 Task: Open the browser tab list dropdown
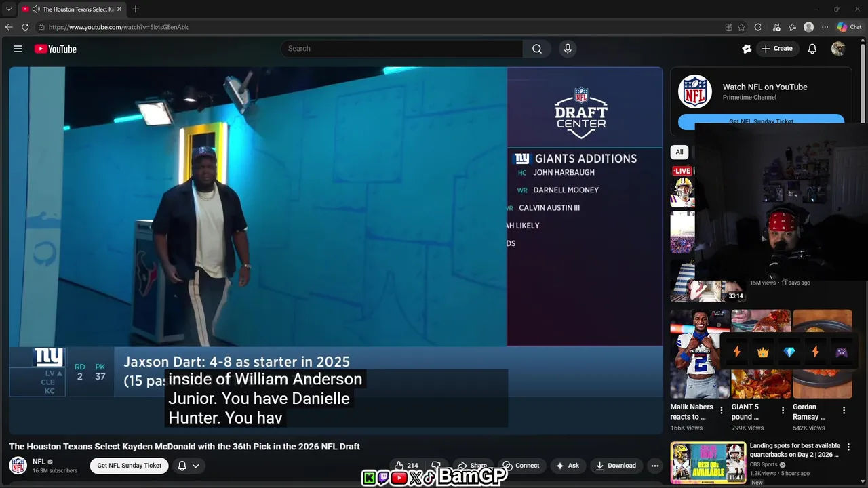click(9, 9)
